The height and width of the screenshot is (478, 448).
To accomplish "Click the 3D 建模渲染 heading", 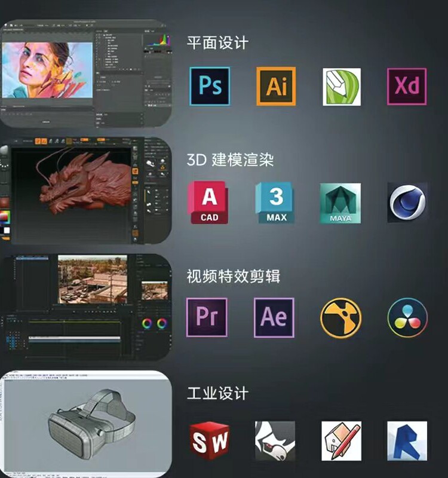I will click(x=230, y=160).
